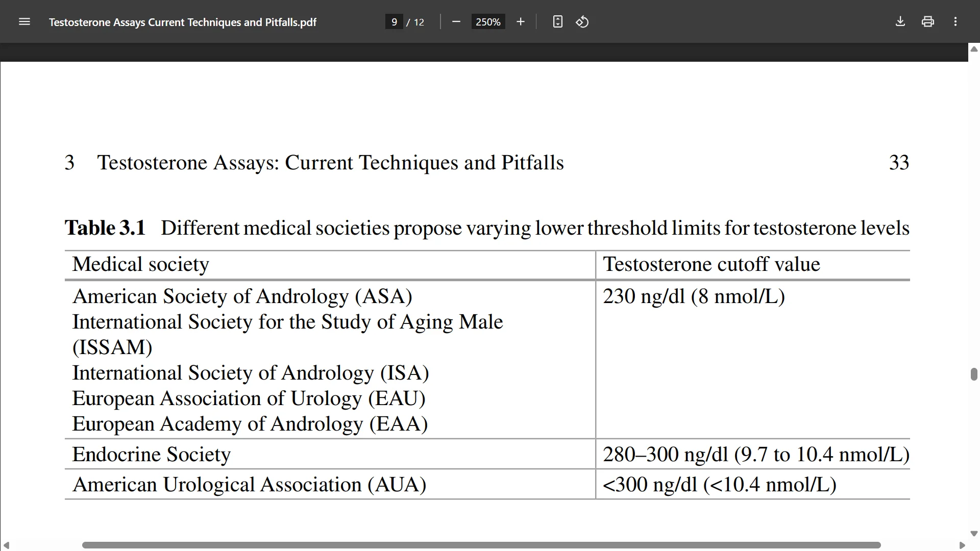Click the horizontal scrollbar left arrow
The width and height of the screenshot is (980, 551).
pos(6,545)
